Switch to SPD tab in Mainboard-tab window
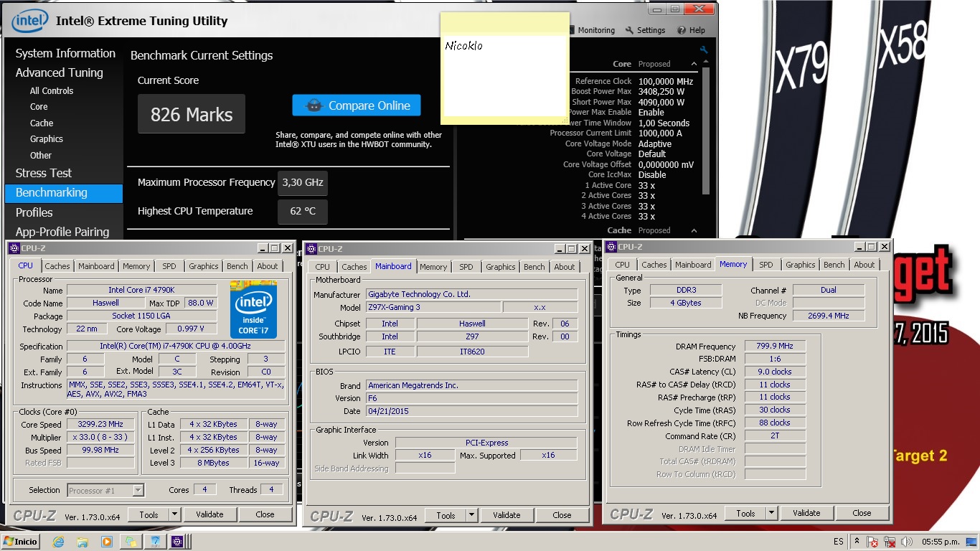Viewport: 980px width, 551px height. (x=466, y=267)
